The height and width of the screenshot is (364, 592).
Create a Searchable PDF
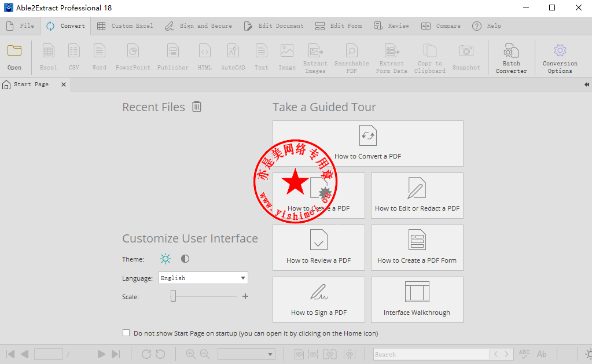pyautogui.click(x=351, y=58)
